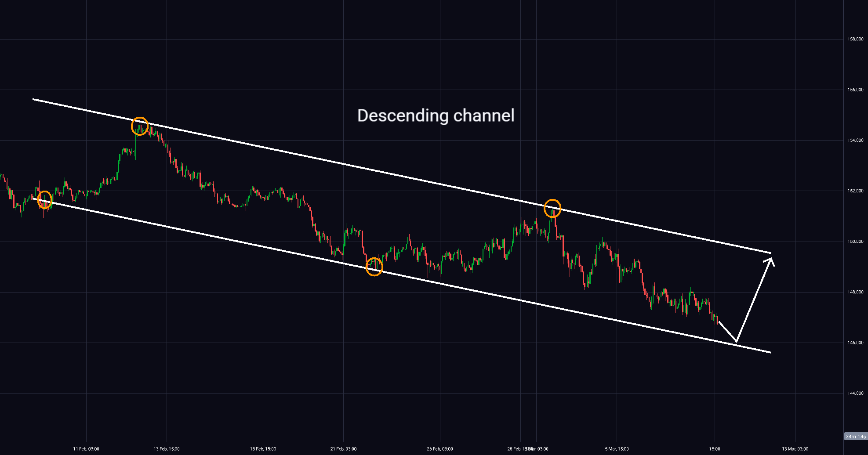The width and height of the screenshot is (868, 455).
Task: Select the orange circle at the March high
Action: click(x=552, y=208)
